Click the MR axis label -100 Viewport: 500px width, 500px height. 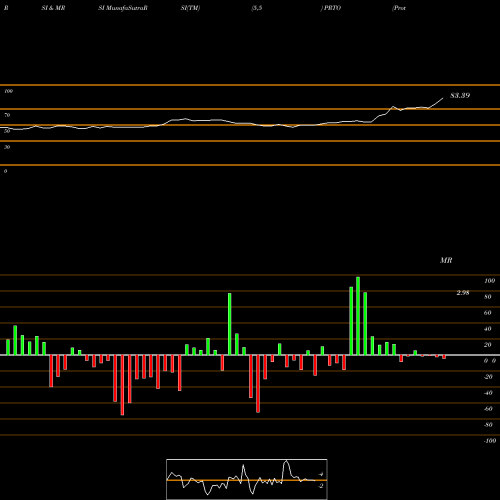point(490,441)
